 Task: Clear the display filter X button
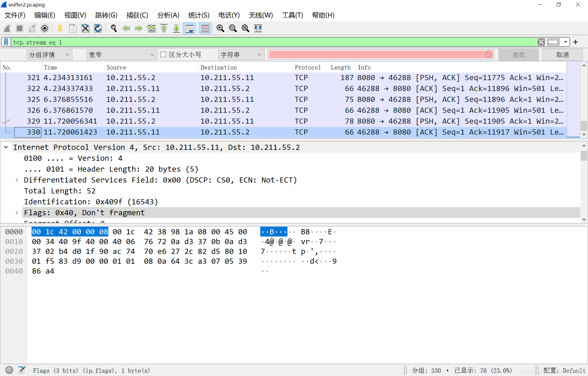pyautogui.click(x=541, y=42)
